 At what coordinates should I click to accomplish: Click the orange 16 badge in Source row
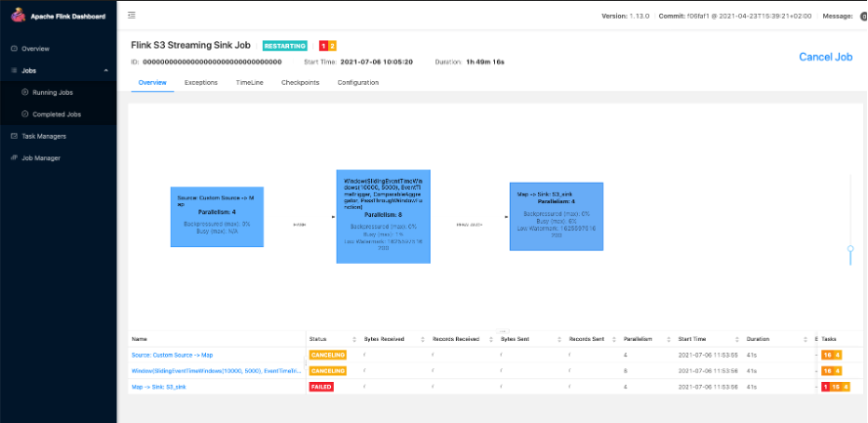(x=828, y=355)
